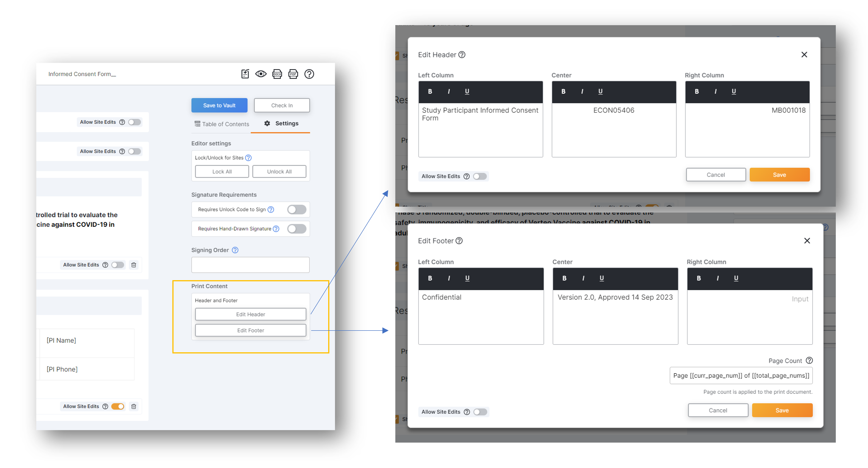Viewport: 868px width, 468px height.
Task: Print document as DOCX
Action: 277,74
